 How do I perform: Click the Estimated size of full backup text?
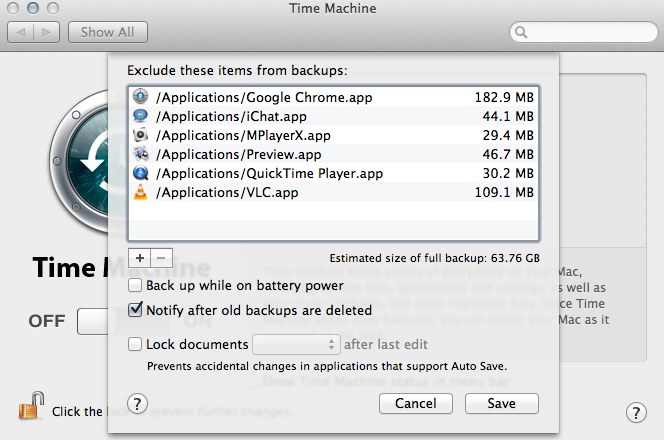[x=434, y=258]
